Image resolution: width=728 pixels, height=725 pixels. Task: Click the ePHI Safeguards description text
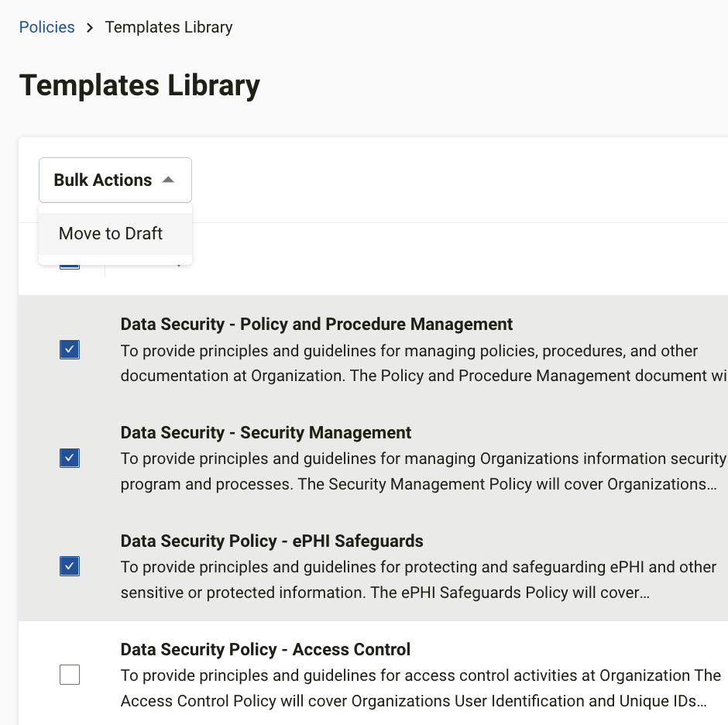coord(418,579)
